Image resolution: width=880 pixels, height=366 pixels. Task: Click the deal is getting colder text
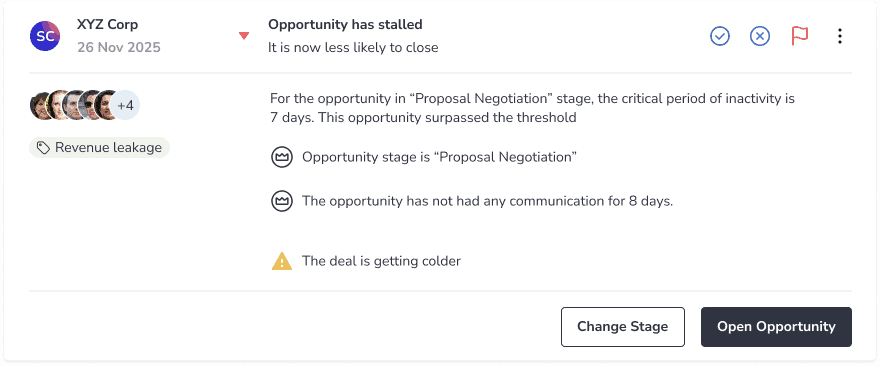381,261
